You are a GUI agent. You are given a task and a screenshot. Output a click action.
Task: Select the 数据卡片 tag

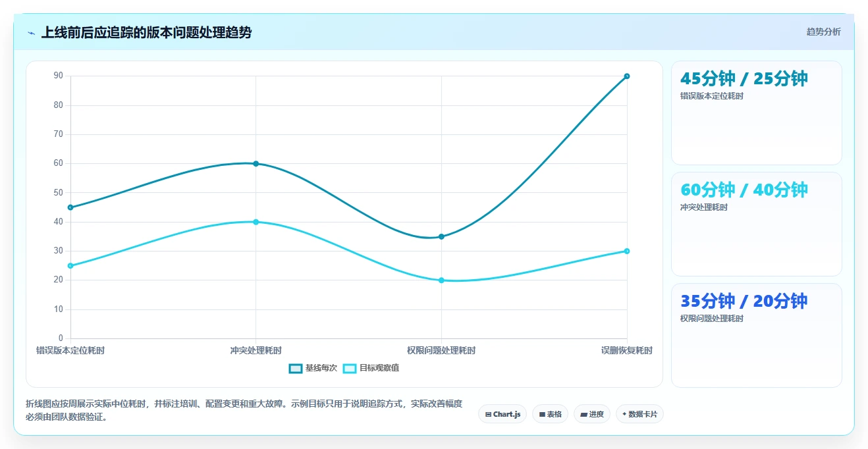click(x=639, y=414)
